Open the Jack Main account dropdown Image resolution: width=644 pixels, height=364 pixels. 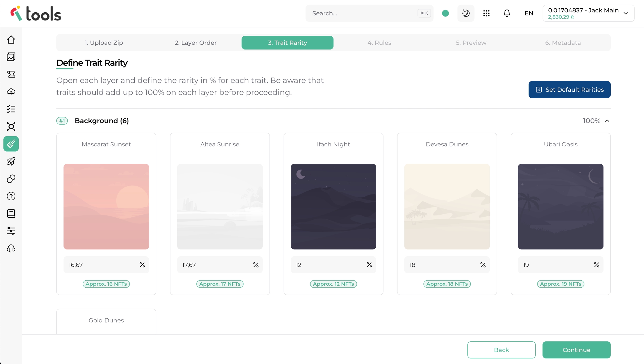point(588,13)
